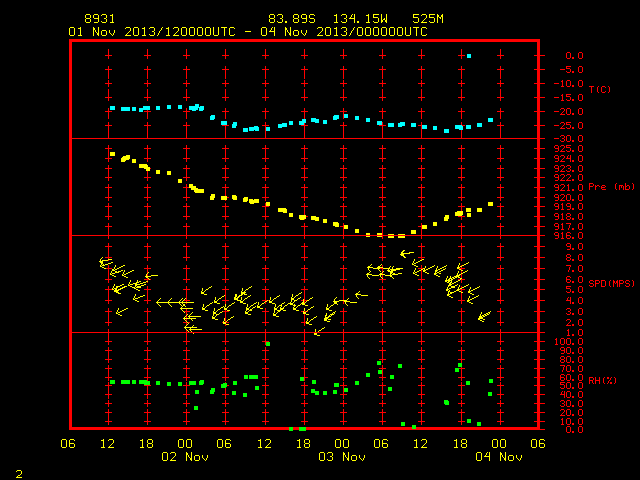Click the Pre (mb) axis label
This screenshot has height=480, width=640.
tap(611, 187)
